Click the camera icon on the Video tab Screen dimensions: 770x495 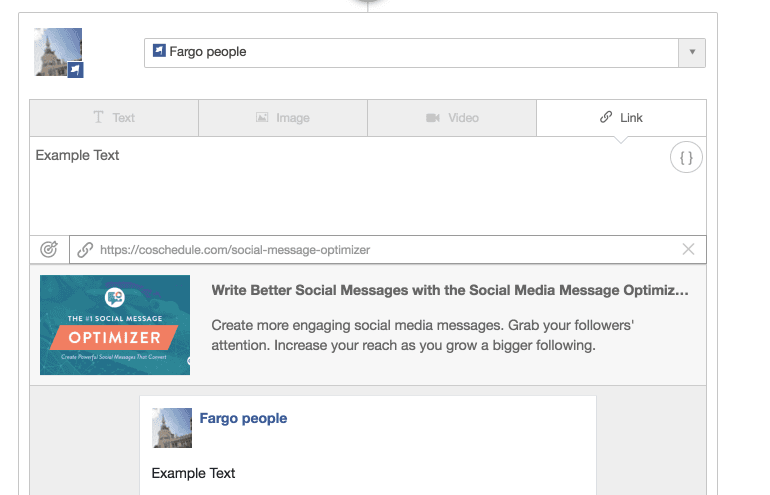[x=433, y=118]
